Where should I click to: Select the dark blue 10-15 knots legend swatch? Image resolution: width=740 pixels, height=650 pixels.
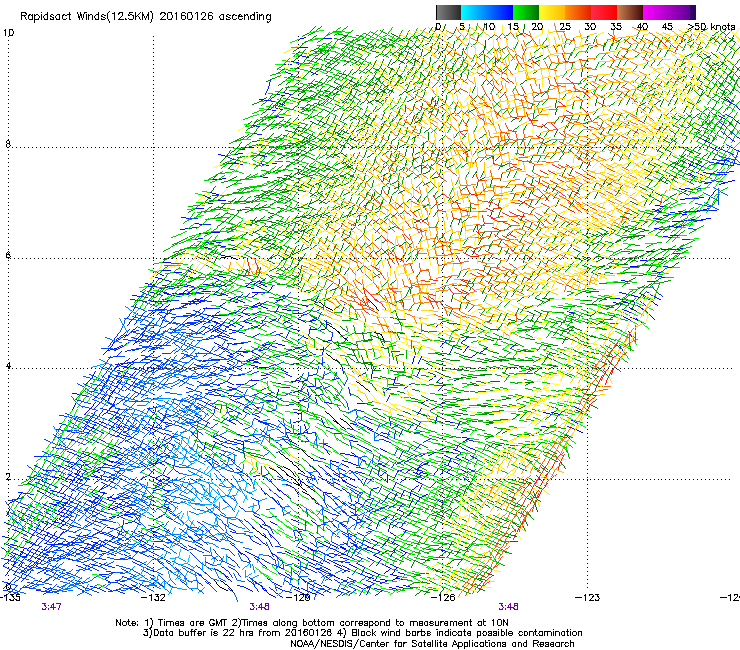click(x=500, y=12)
